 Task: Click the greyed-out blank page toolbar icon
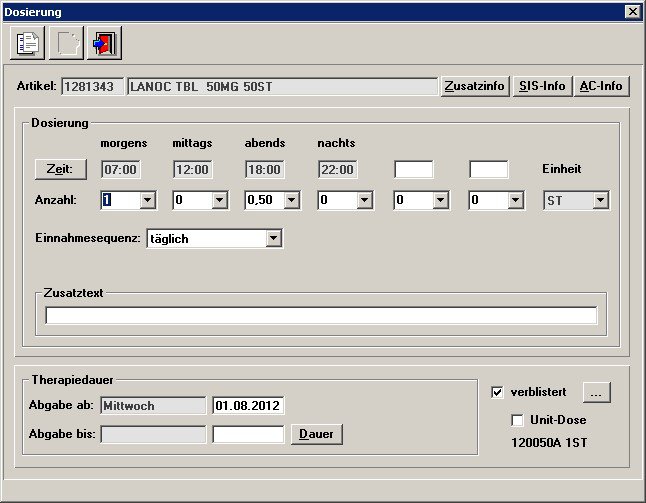pos(65,44)
